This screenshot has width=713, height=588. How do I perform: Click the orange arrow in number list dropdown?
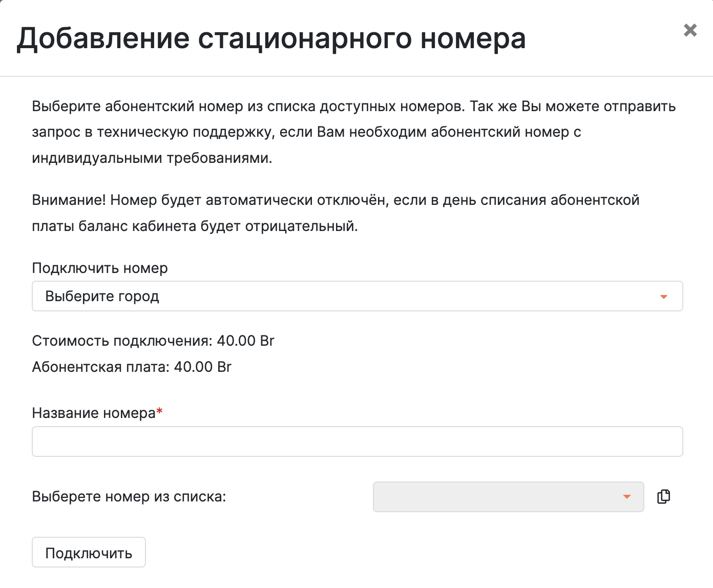coord(626,497)
